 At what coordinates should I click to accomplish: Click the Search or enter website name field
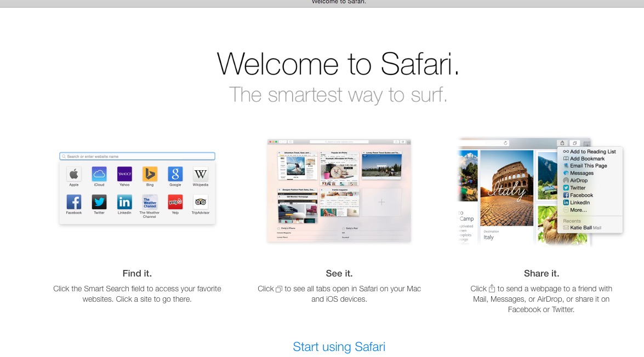[137, 157]
